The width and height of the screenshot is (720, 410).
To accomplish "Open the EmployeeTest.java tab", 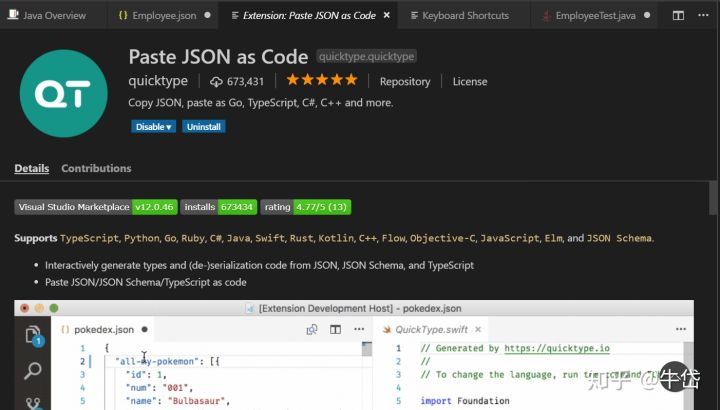I will [596, 15].
